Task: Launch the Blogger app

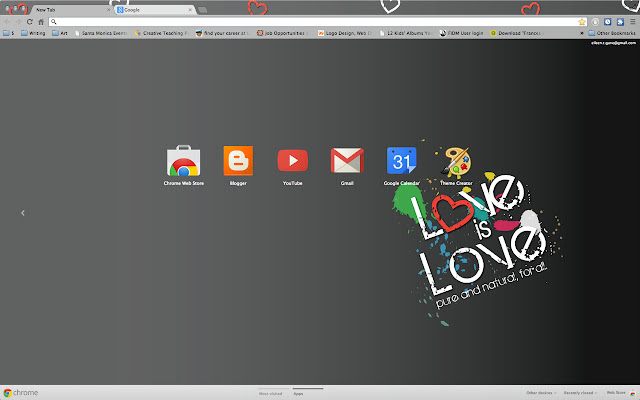Action: [x=238, y=165]
